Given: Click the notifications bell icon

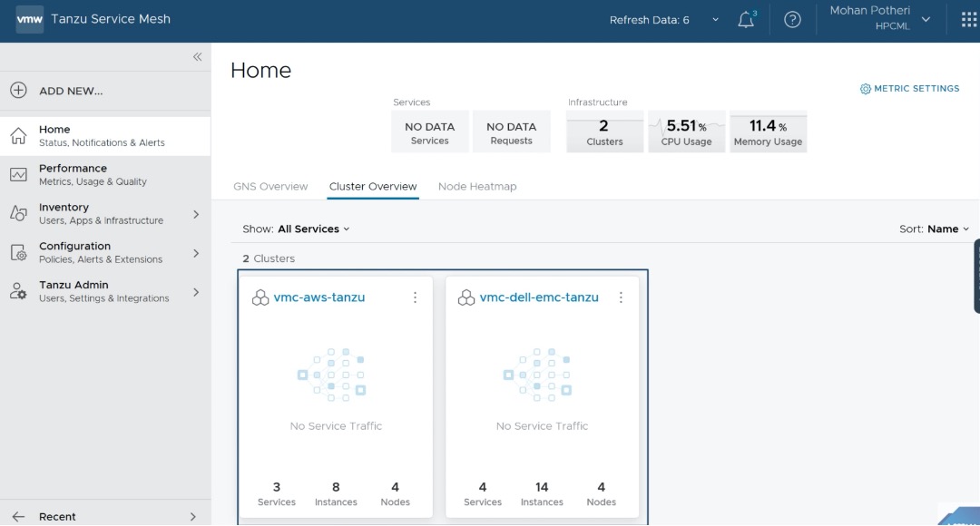Looking at the screenshot, I should coord(746,20).
